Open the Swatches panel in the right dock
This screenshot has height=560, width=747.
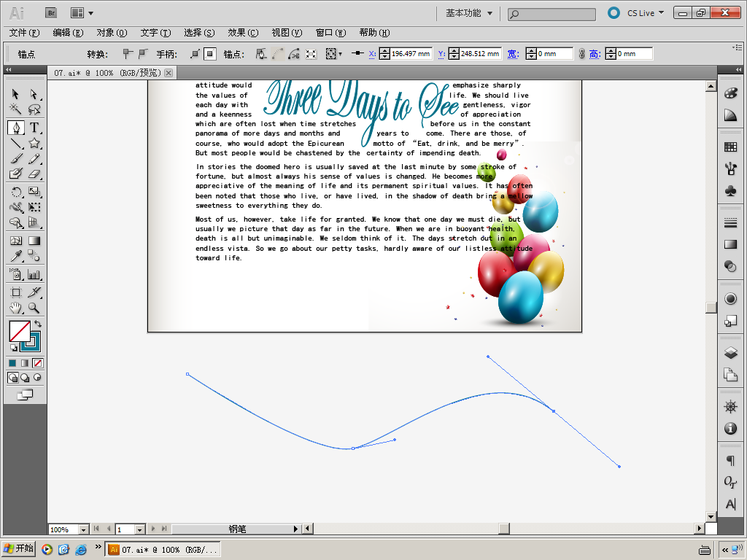(x=730, y=147)
